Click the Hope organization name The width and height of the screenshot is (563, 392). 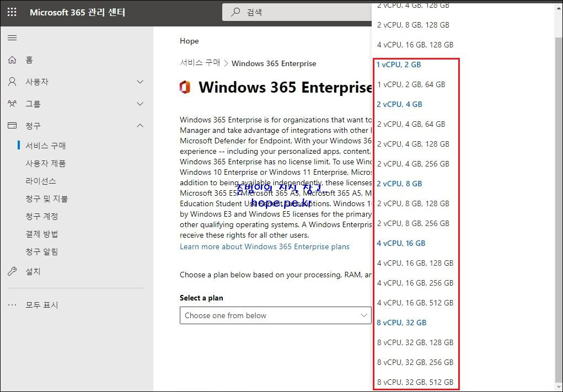click(x=189, y=41)
